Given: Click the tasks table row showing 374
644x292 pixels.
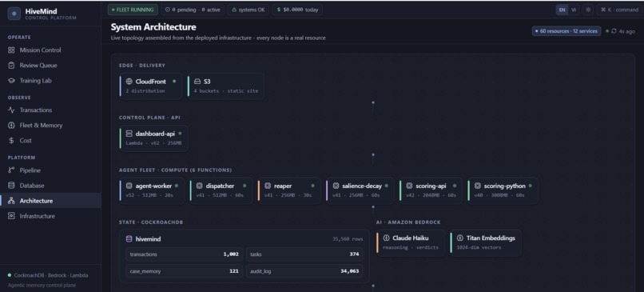Looking at the screenshot, I should pyautogui.click(x=304, y=254).
